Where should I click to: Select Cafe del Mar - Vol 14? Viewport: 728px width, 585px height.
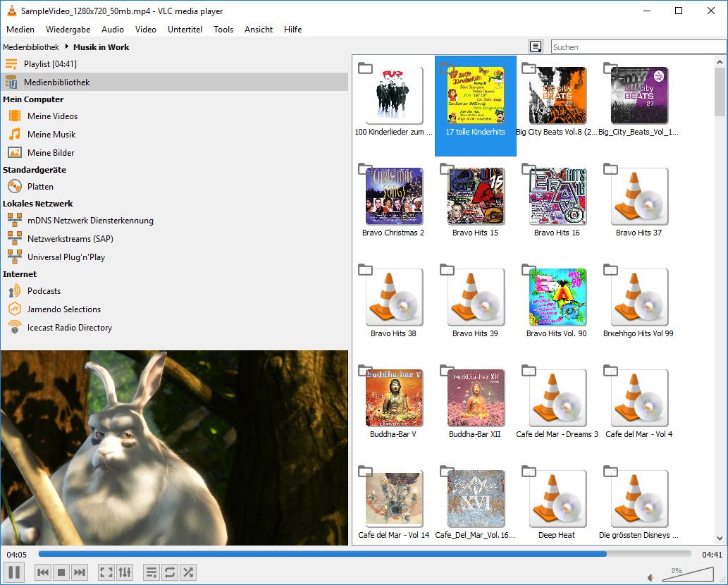coord(394,503)
